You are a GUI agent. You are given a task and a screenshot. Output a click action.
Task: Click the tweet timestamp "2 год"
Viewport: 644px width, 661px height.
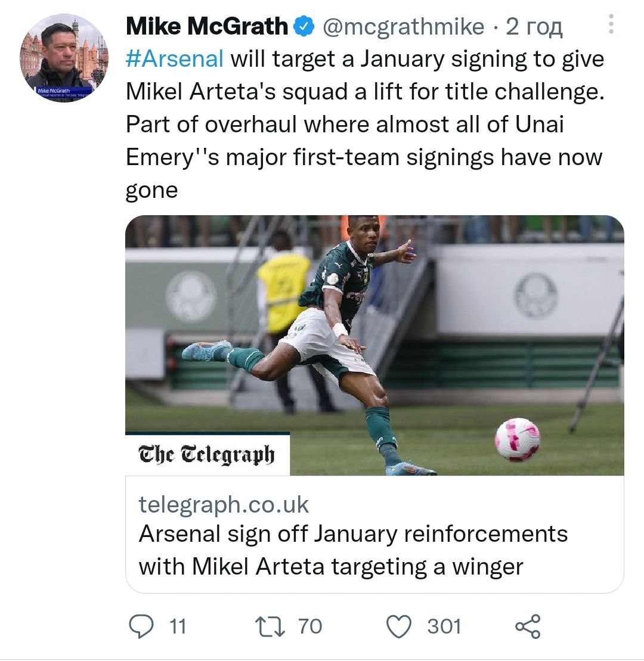click(534, 27)
